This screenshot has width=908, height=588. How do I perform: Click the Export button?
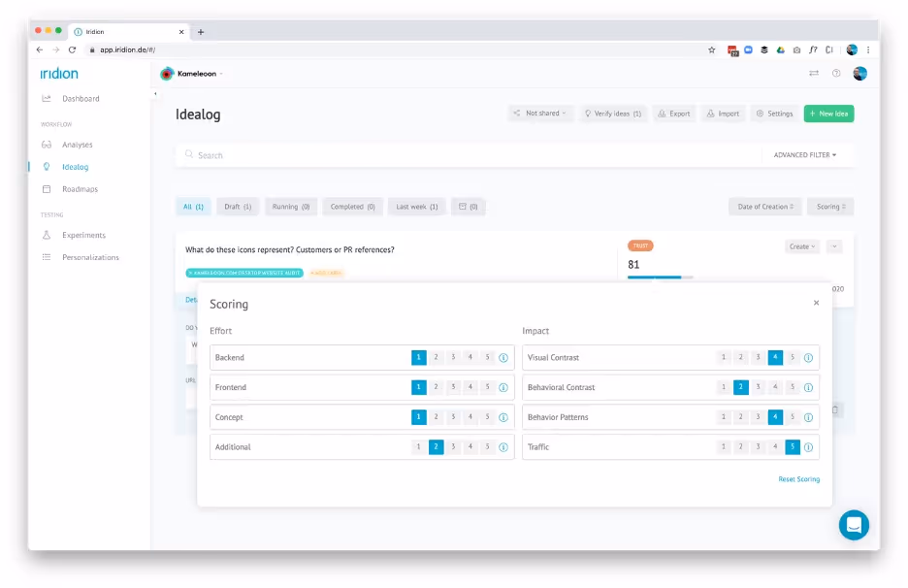point(674,114)
